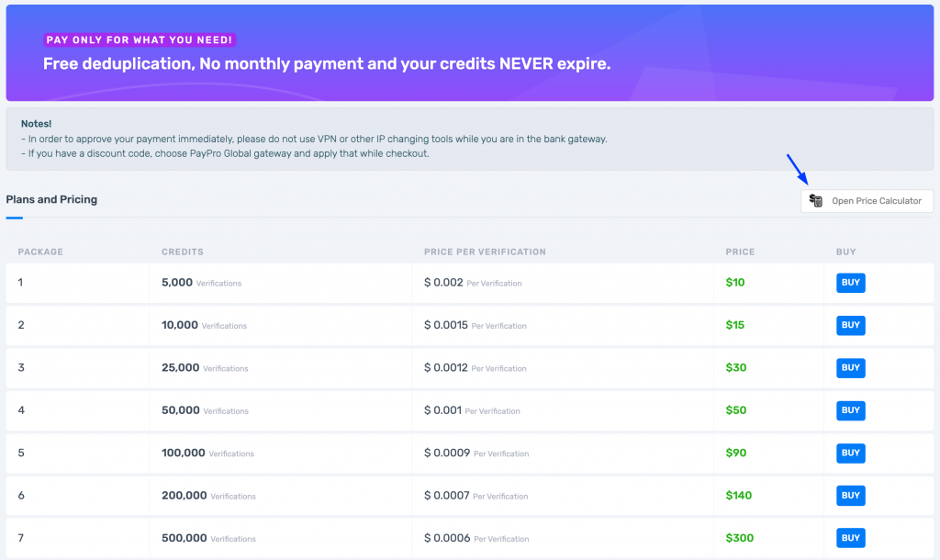Click BUY on the $50 package row
940x560 pixels.
point(850,410)
